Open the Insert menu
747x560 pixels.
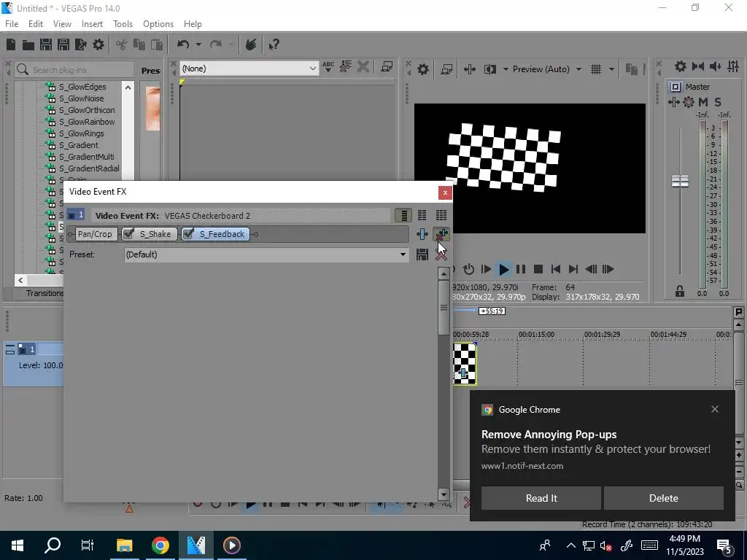(92, 24)
